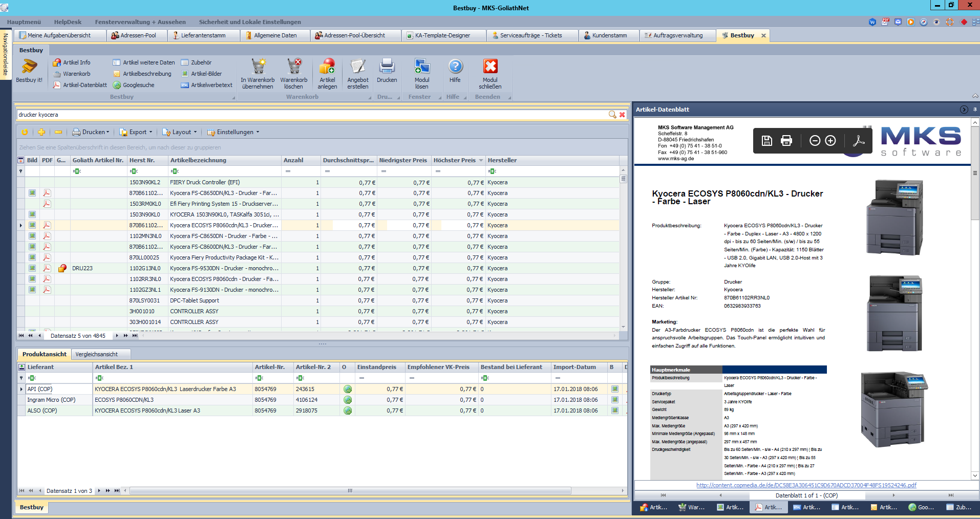Launch Googlesuche

pyautogui.click(x=133, y=85)
